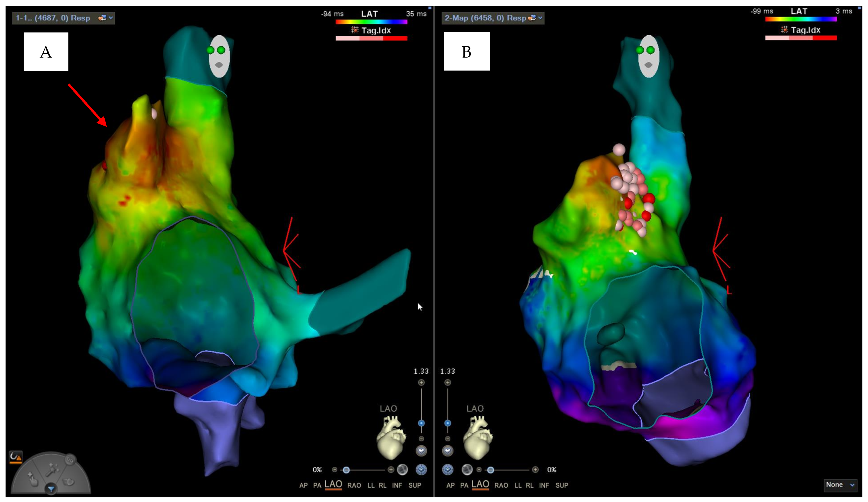Click left panel heart-center target icon
868x502 pixels.
tap(421, 469)
